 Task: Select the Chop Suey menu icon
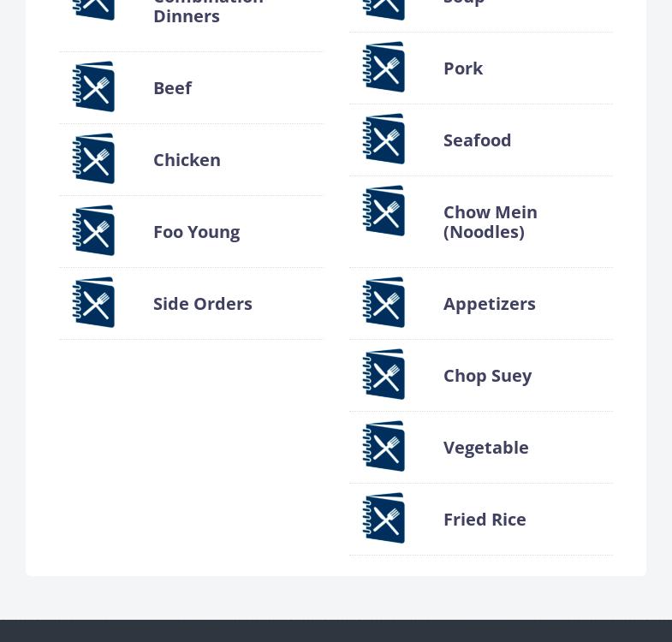click(384, 375)
